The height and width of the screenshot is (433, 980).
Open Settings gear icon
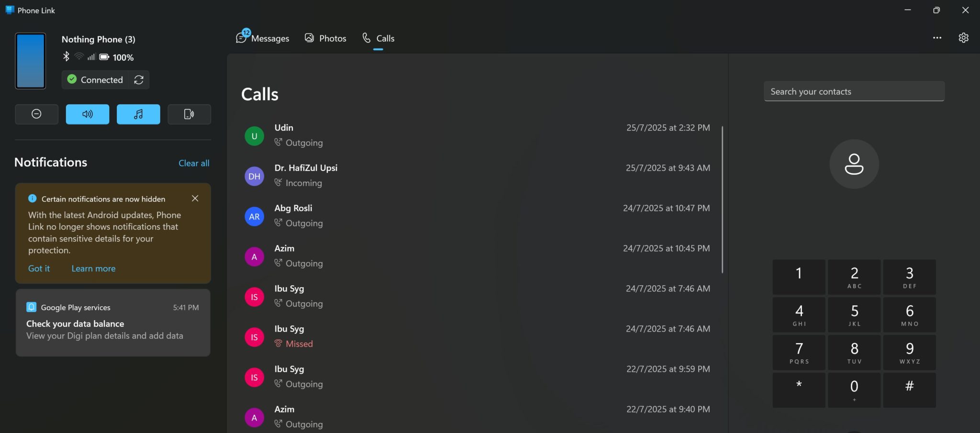(963, 38)
